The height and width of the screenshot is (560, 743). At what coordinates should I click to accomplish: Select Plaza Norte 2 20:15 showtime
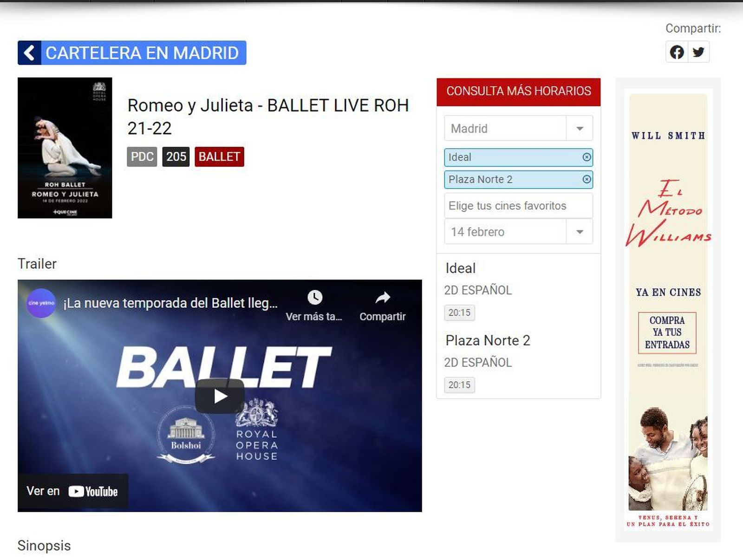pyautogui.click(x=459, y=385)
